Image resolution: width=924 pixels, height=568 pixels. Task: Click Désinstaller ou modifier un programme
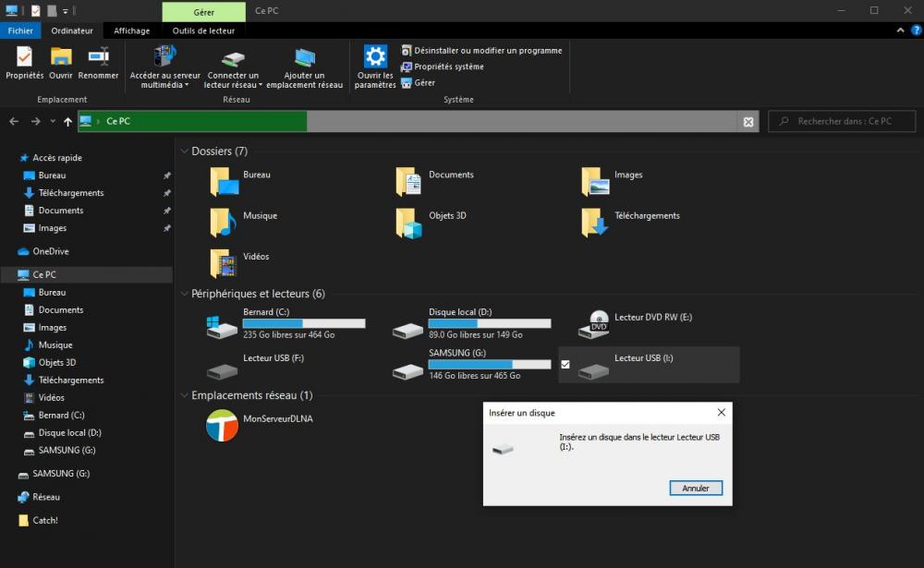[487, 51]
